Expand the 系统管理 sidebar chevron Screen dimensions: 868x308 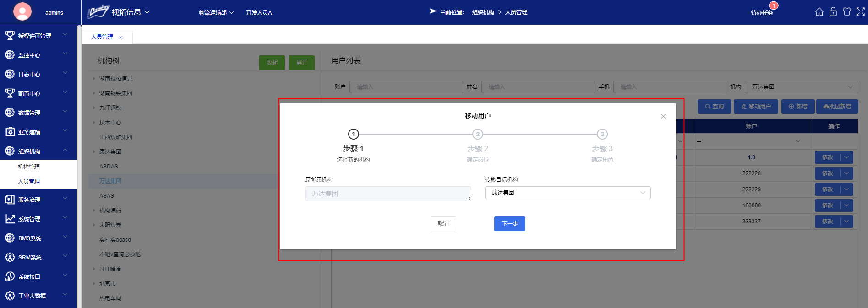pos(65,218)
